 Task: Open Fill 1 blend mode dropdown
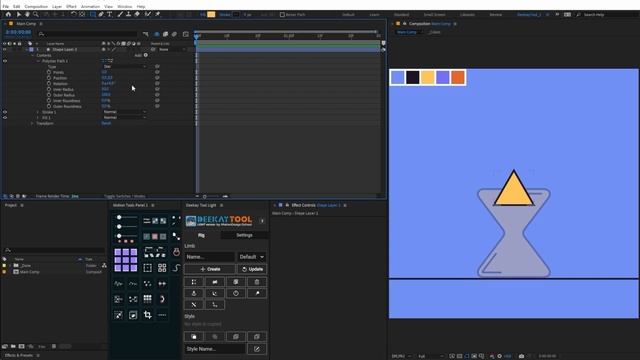click(124, 118)
